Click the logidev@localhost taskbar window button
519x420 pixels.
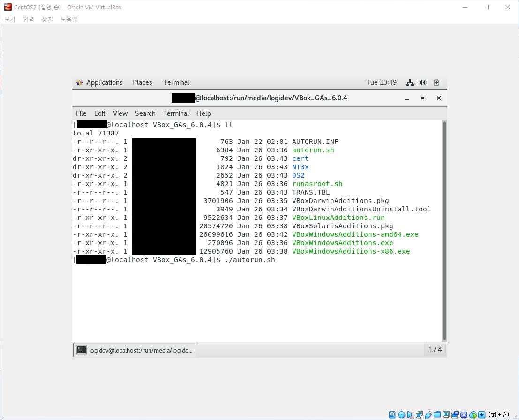pos(135,350)
